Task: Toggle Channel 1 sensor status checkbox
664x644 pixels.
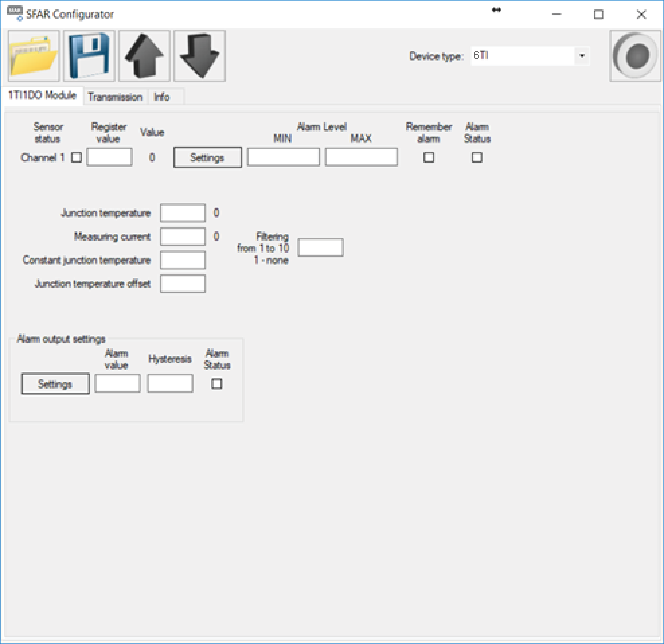Action: (x=77, y=157)
